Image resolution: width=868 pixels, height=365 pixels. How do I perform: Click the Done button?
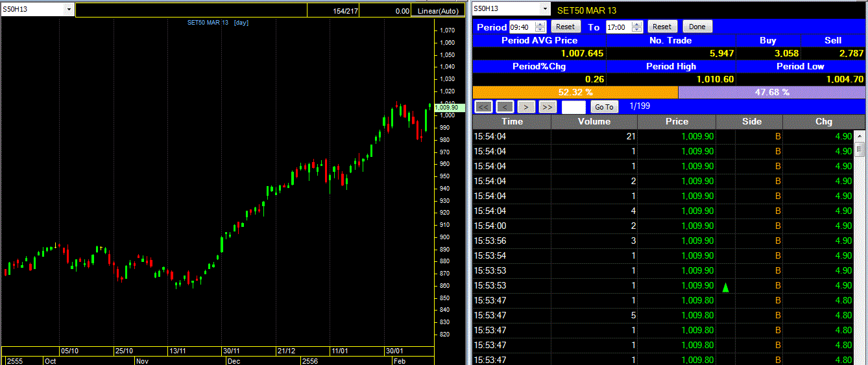(x=697, y=27)
